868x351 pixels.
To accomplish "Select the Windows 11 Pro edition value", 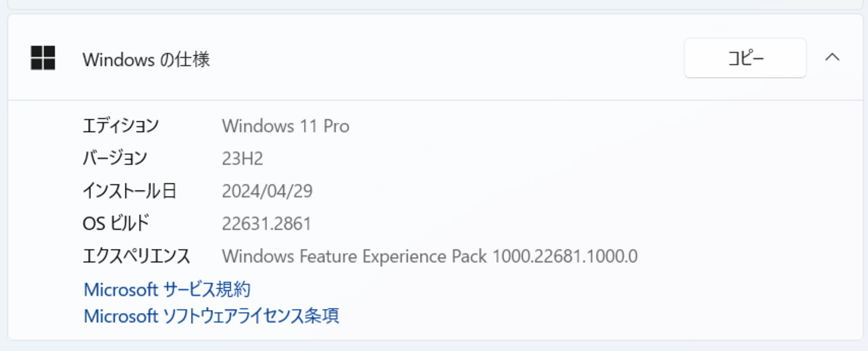I will tap(285, 125).
